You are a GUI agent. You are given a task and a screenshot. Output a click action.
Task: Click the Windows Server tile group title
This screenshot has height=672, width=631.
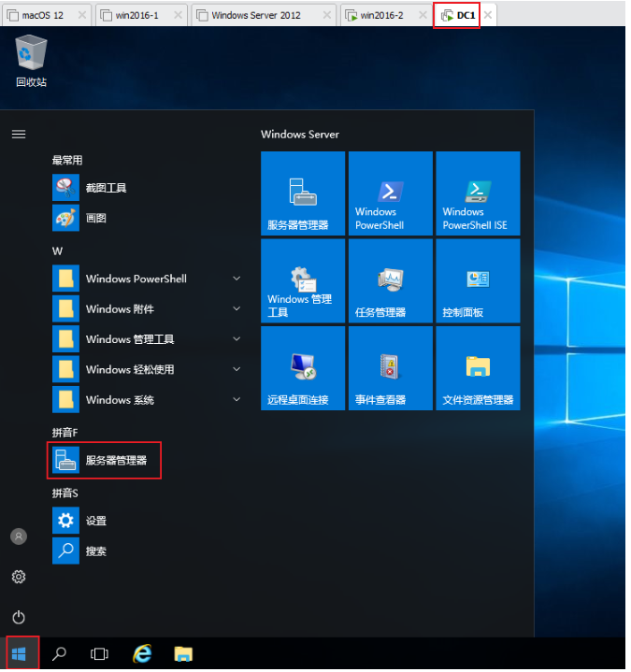(302, 136)
